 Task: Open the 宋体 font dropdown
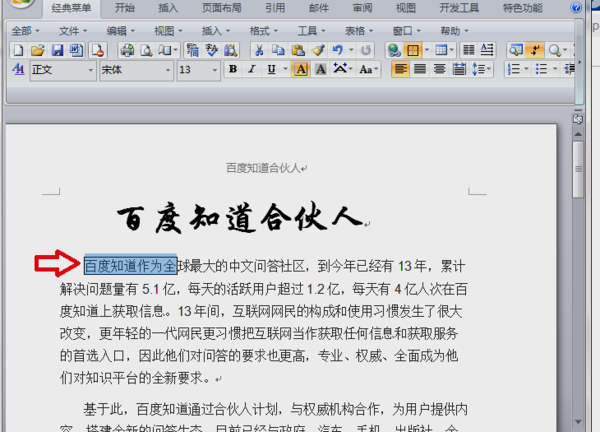tap(168, 70)
